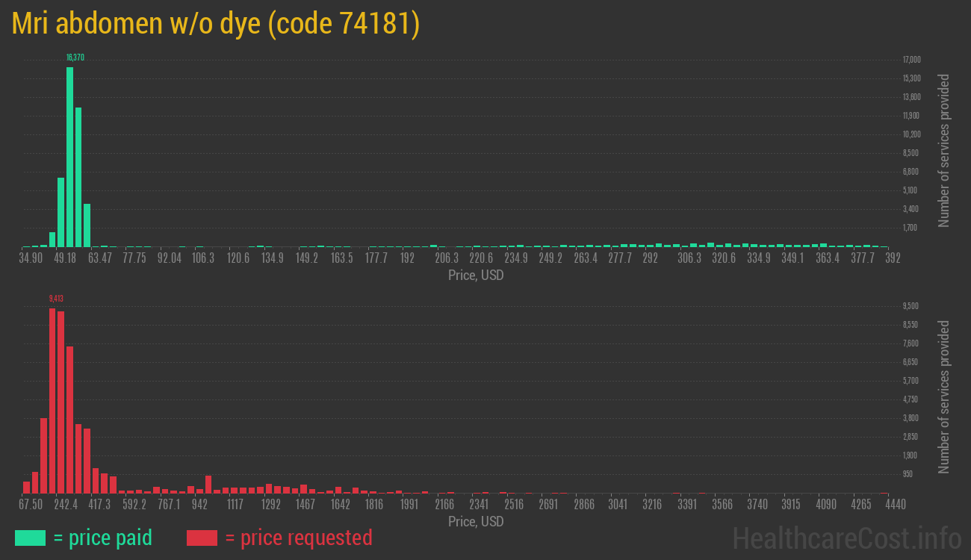Click the 9,500 y-axis tick on the requested chart
Image resolution: width=971 pixels, height=560 pixels.
(x=910, y=306)
